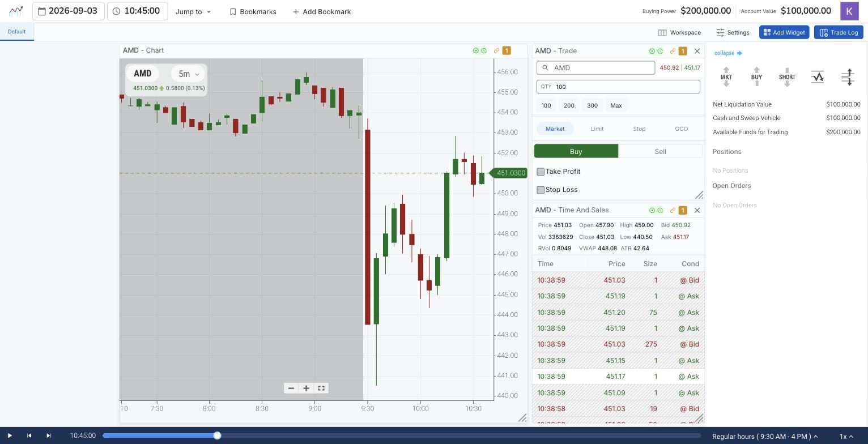Add a bookmark with Add Bookmark
The height and width of the screenshot is (444, 868).
(x=321, y=11)
